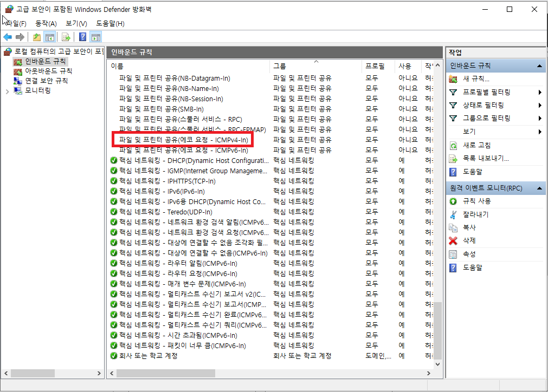Open the 도움말(H) menu

110,24
